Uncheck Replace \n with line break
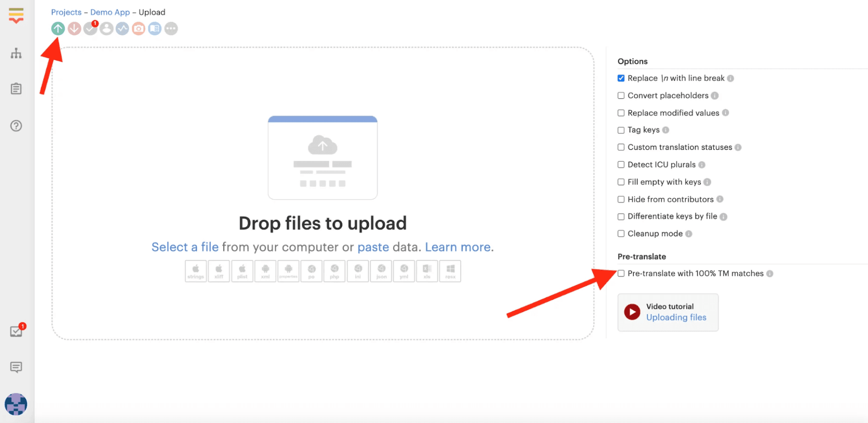The height and width of the screenshot is (423, 868). (x=621, y=78)
